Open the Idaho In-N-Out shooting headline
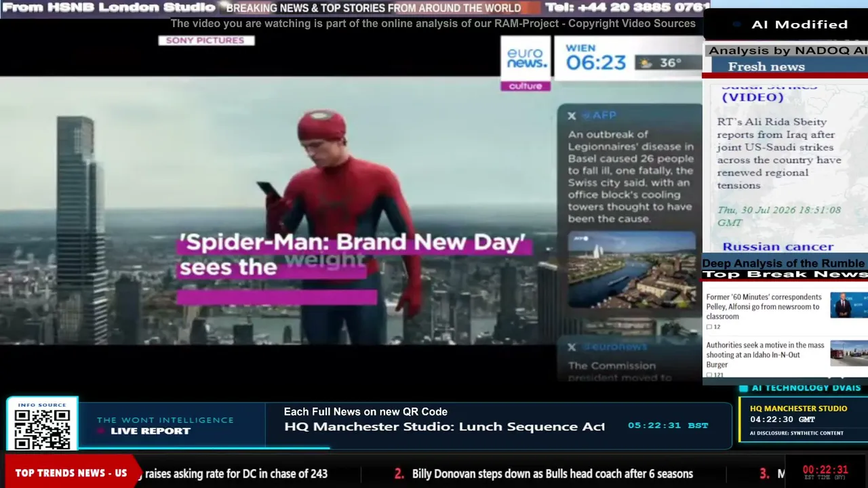The image size is (868, 488). pos(766,354)
